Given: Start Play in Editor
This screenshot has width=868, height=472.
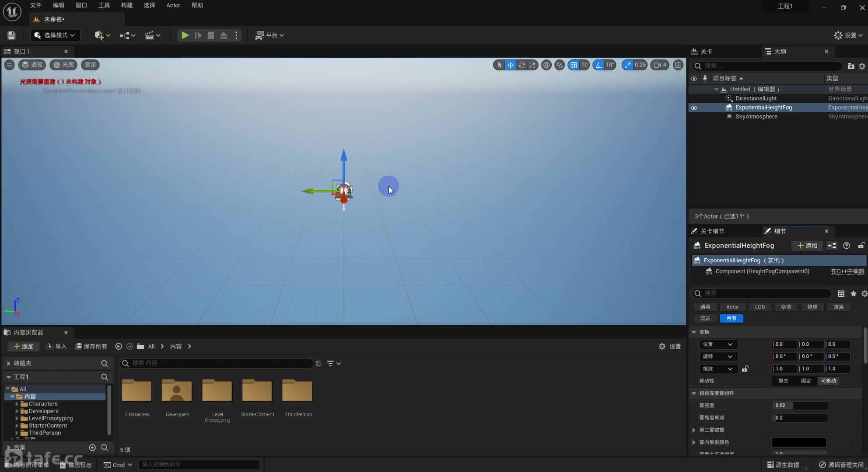Looking at the screenshot, I should (x=185, y=35).
